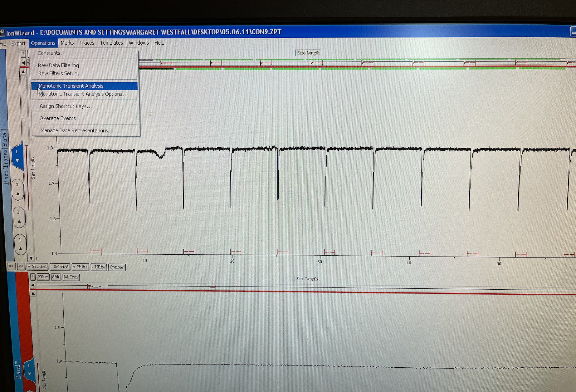Click the - Selected button
This screenshot has width=576, height=392.
point(60,267)
